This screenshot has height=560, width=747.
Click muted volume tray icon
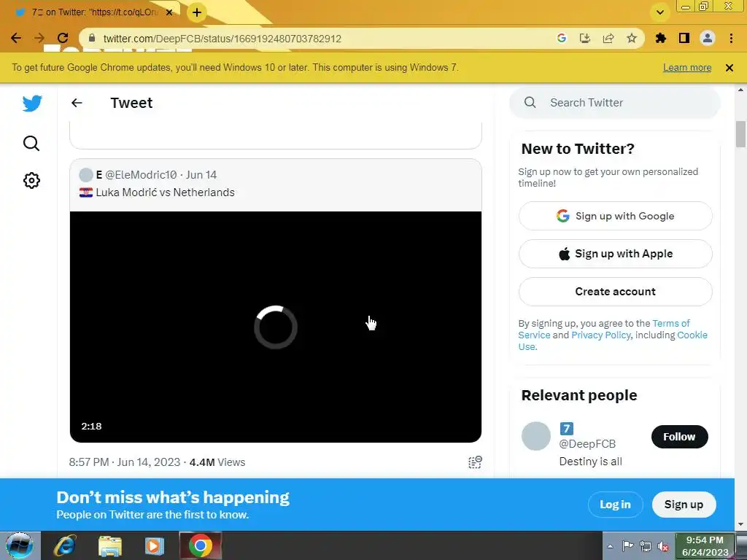(662, 546)
